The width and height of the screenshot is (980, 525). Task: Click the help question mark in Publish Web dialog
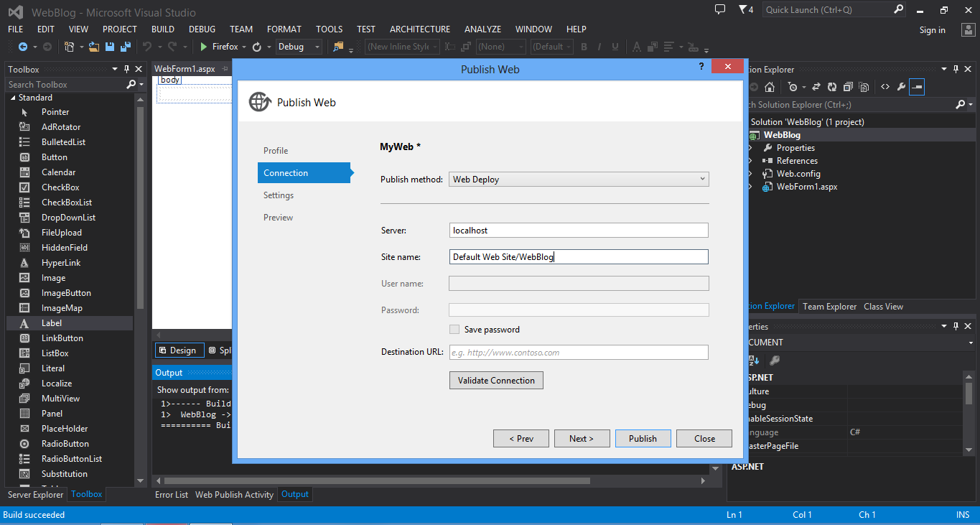(x=701, y=66)
